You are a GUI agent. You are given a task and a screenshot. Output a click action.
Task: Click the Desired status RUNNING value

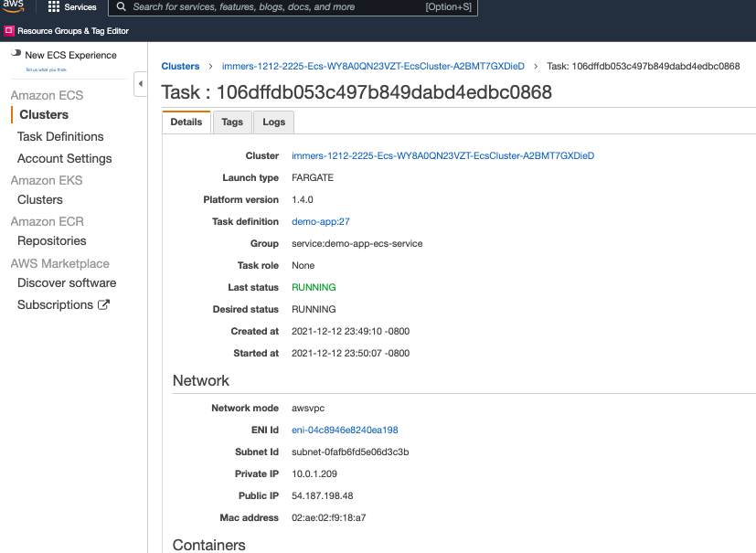314,310
